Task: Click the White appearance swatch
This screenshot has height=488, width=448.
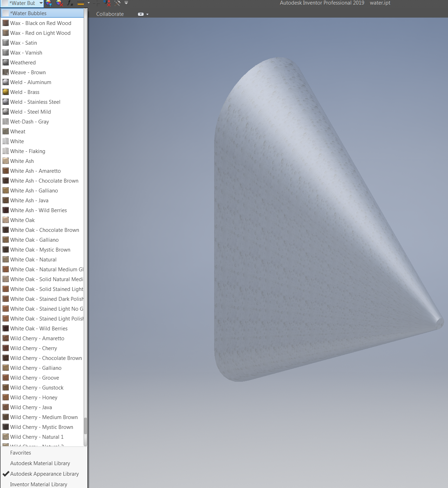Action: point(6,141)
